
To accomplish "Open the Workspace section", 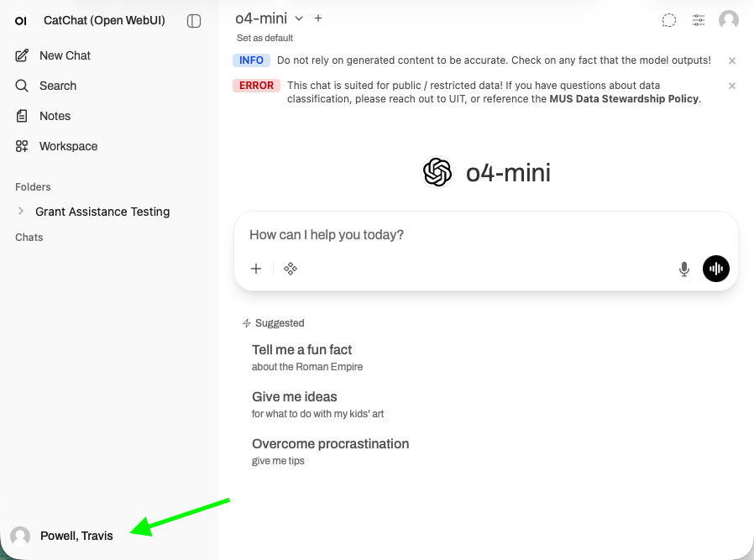I will pos(67,146).
